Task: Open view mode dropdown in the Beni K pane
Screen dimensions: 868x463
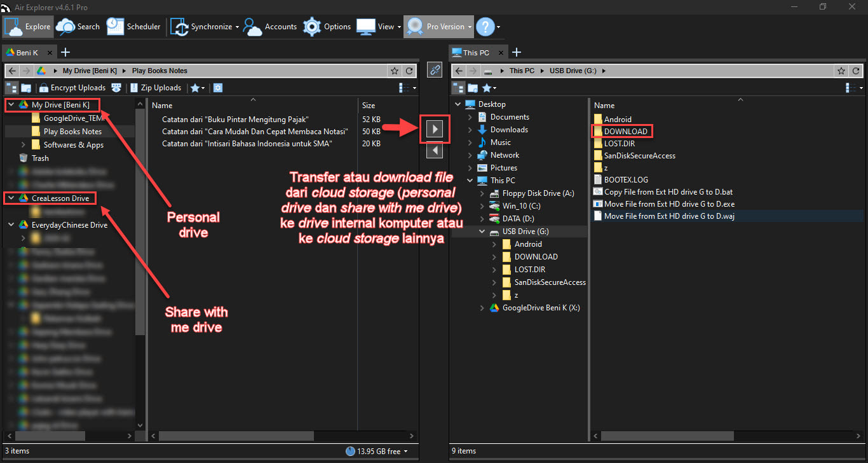Action: 415,88
